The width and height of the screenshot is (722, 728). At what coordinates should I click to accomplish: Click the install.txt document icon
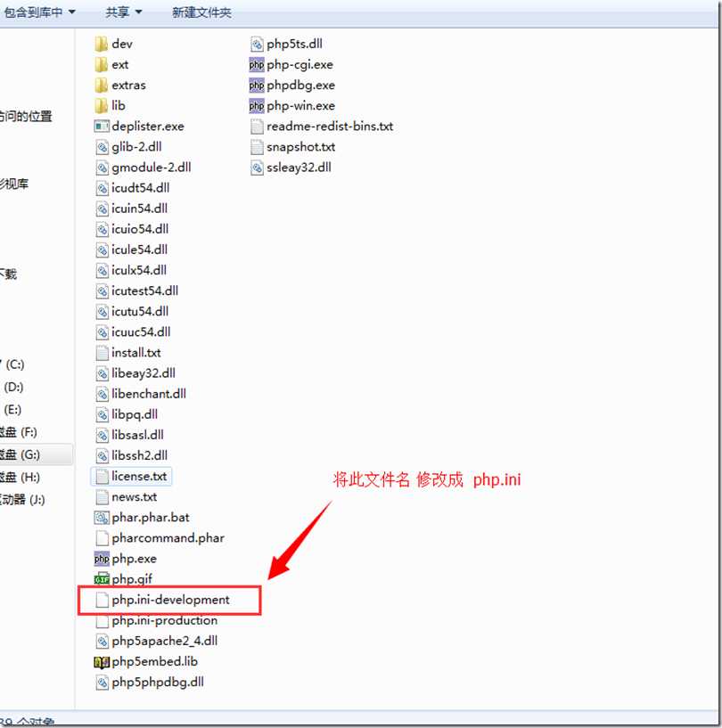102,353
